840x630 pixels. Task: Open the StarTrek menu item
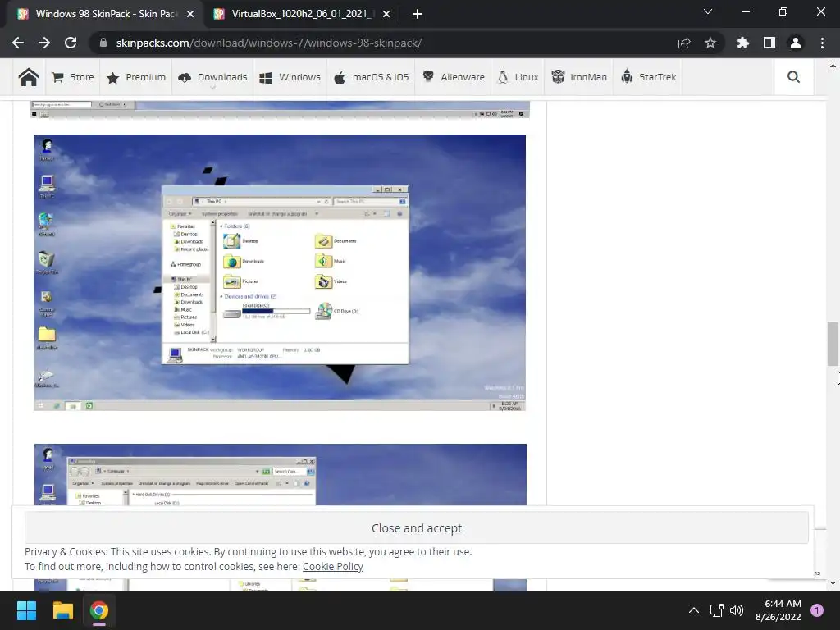(x=648, y=77)
